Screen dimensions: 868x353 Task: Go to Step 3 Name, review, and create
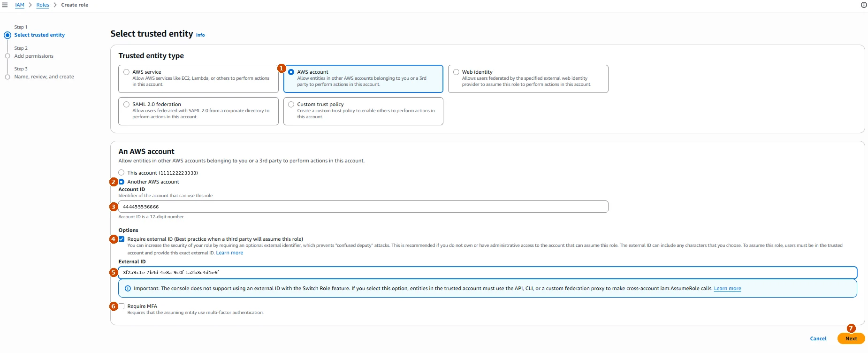pos(44,77)
